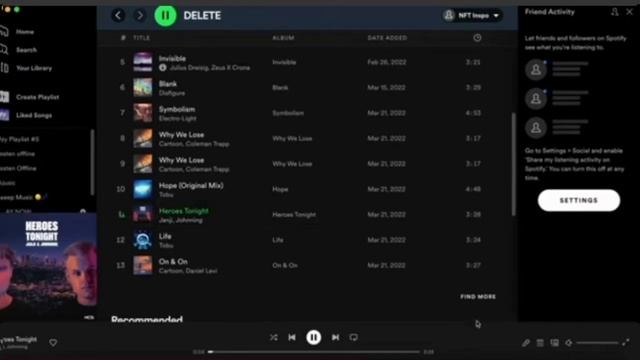
Task: Open artist link Electro-Light
Action: coord(178,118)
